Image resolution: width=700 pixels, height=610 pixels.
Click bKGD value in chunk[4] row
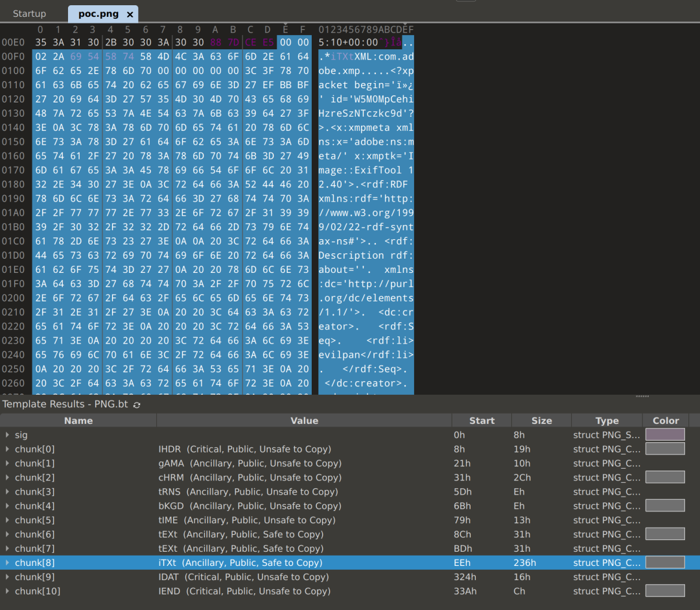pos(250,506)
